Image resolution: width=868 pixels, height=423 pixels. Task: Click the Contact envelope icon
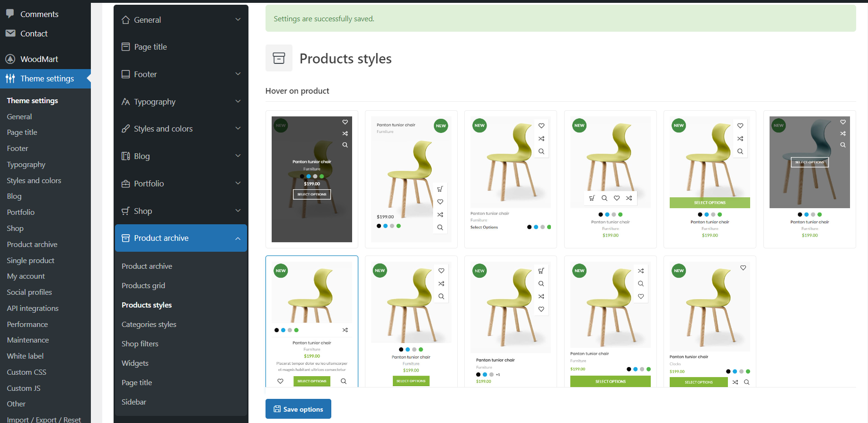point(10,33)
